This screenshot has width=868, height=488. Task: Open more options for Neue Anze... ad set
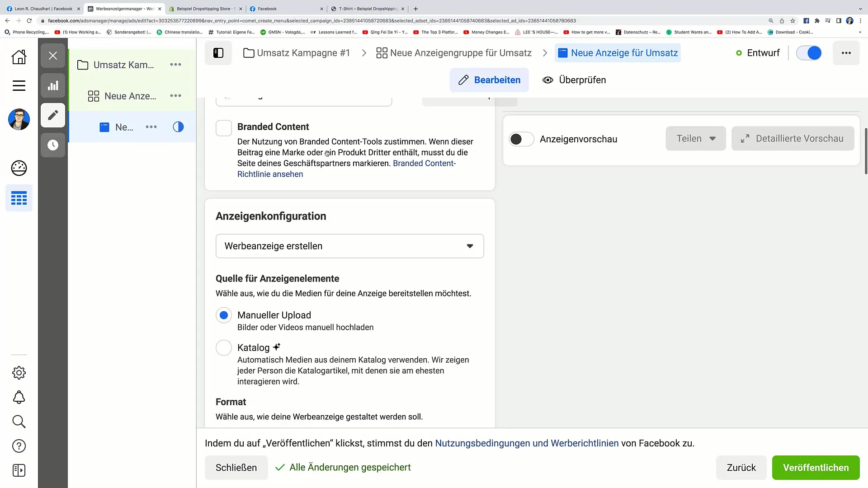pyautogui.click(x=175, y=96)
